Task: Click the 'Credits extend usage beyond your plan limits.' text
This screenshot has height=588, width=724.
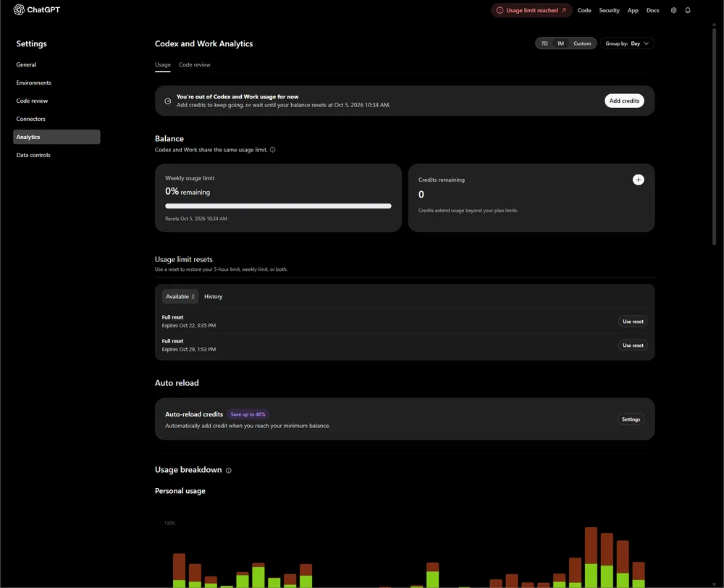Action: 468,211
